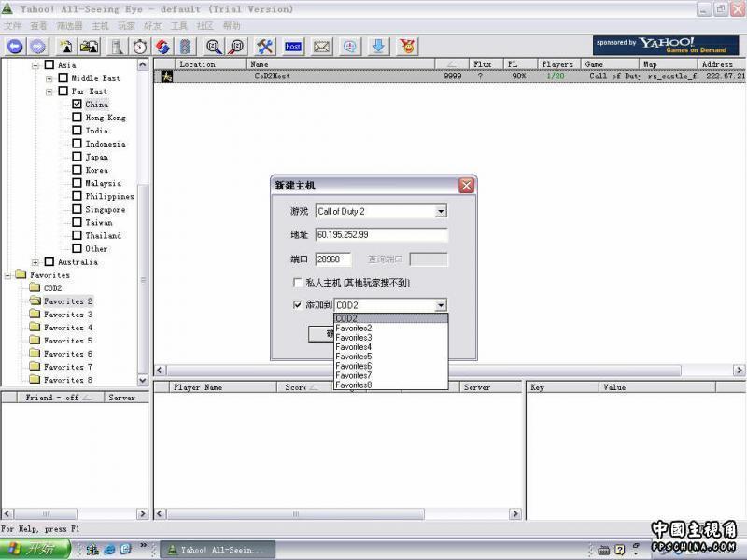747x560 pixels.
Task: Click the COD2 favorites folder icon
Action: (x=35, y=287)
